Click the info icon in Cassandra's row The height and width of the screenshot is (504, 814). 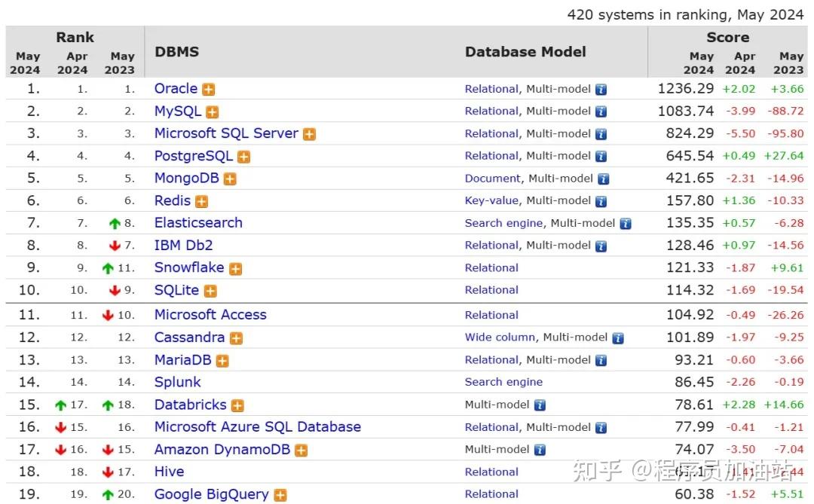tap(618, 338)
